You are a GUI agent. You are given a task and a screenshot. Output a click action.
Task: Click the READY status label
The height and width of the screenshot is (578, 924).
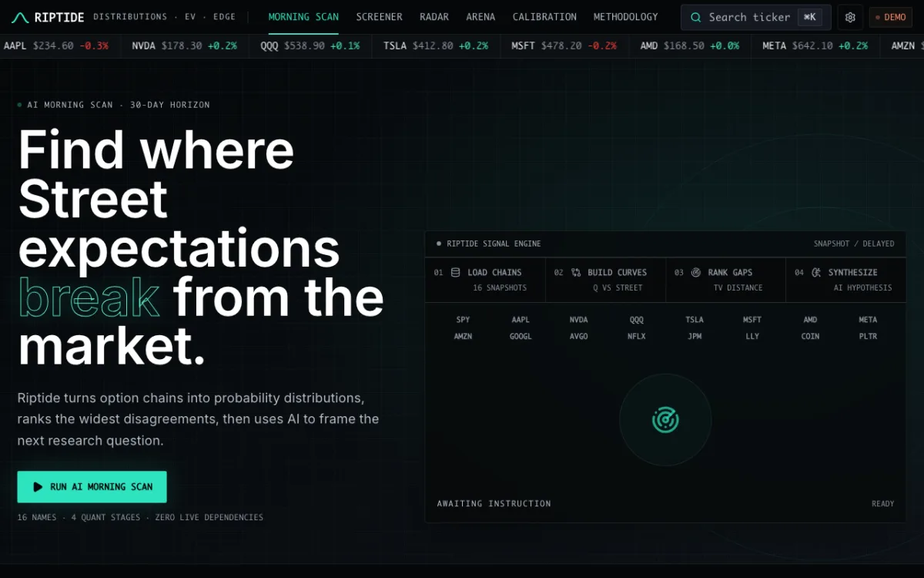pos(882,504)
